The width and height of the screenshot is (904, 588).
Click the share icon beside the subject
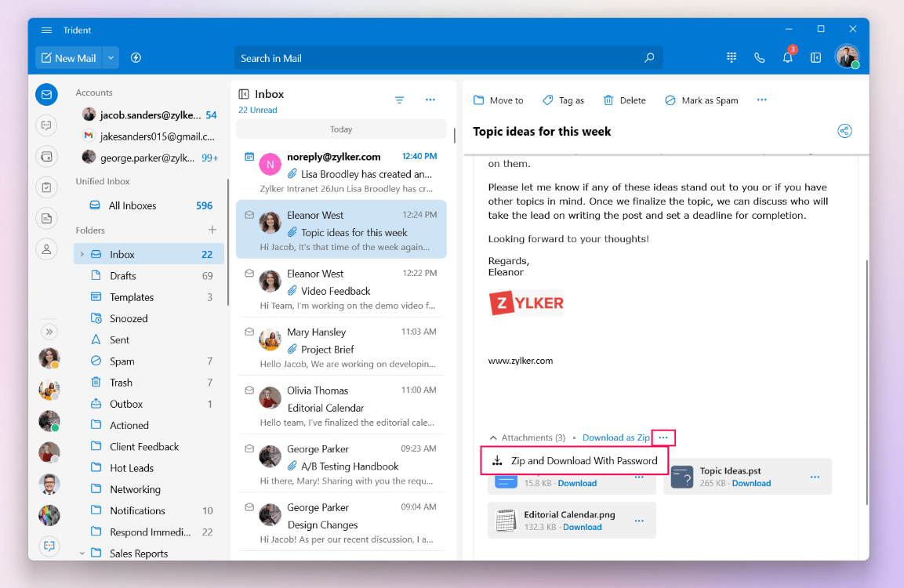pos(844,131)
